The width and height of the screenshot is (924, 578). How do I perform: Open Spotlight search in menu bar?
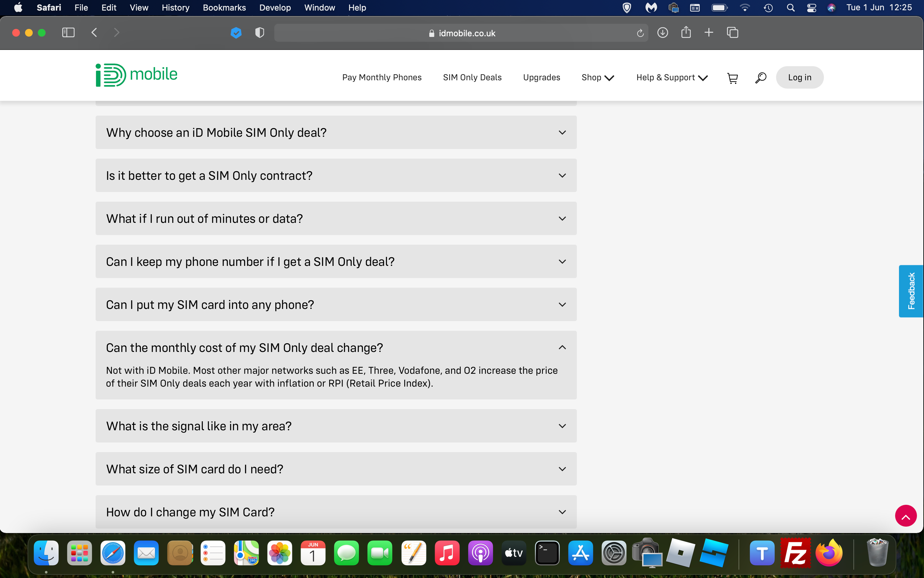click(790, 8)
